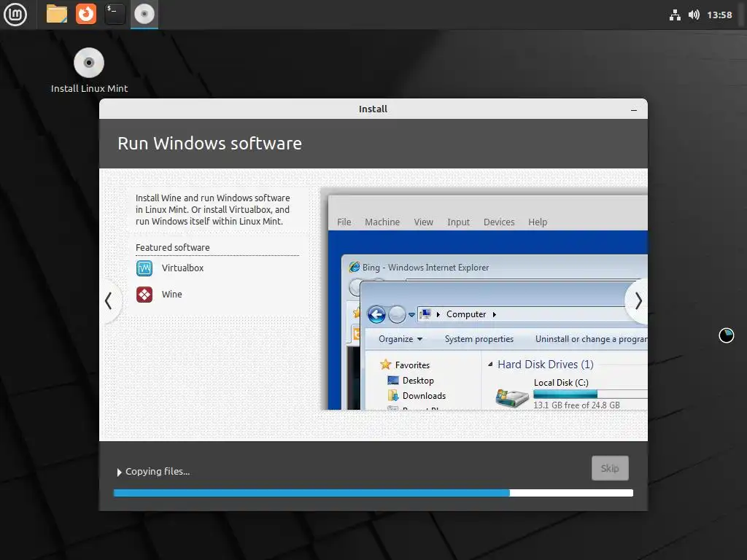Viewport: 747px width, 560px height.
Task: Open the network status tray icon
Action: [x=675, y=15]
